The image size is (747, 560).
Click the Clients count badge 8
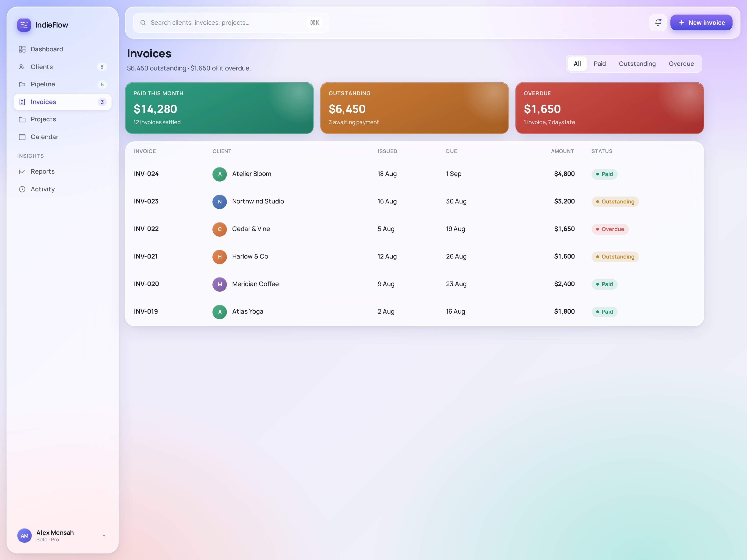[x=102, y=67]
